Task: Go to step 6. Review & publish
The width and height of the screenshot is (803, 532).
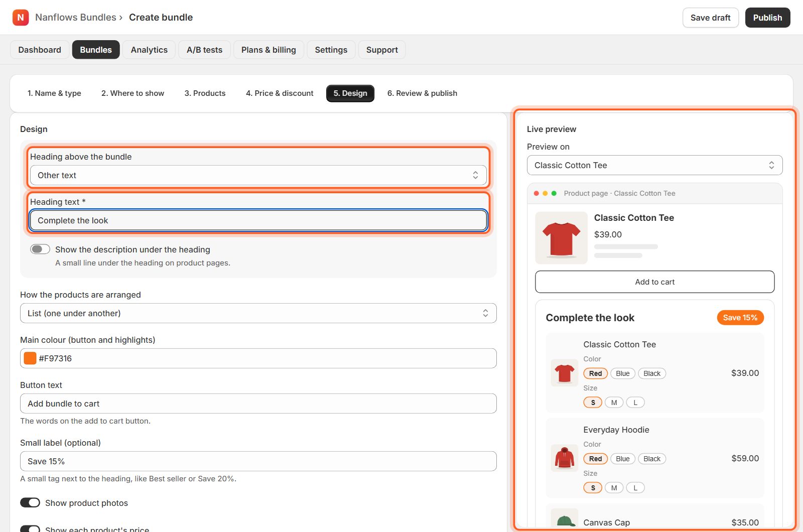Action: (x=422, y=93)
